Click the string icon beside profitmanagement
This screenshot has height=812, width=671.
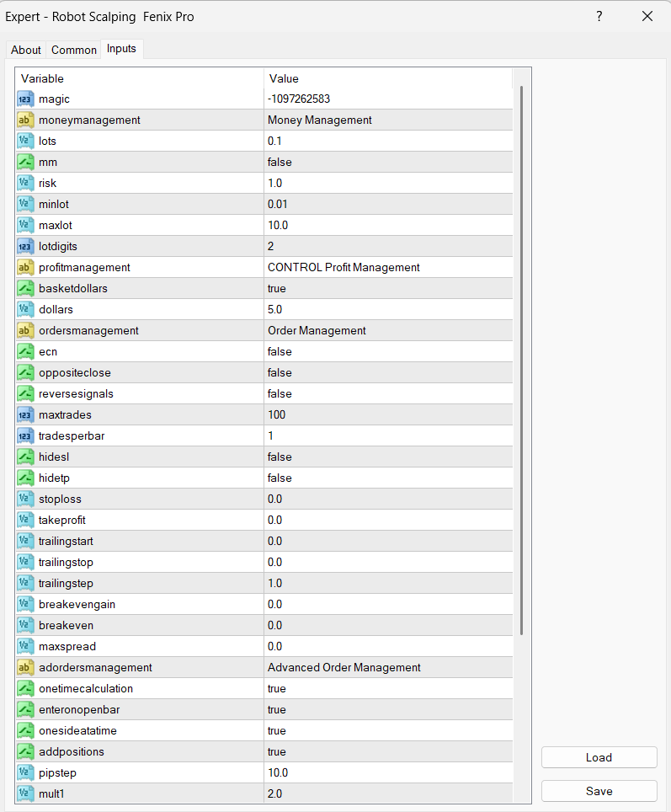click(x=25, y=267)
